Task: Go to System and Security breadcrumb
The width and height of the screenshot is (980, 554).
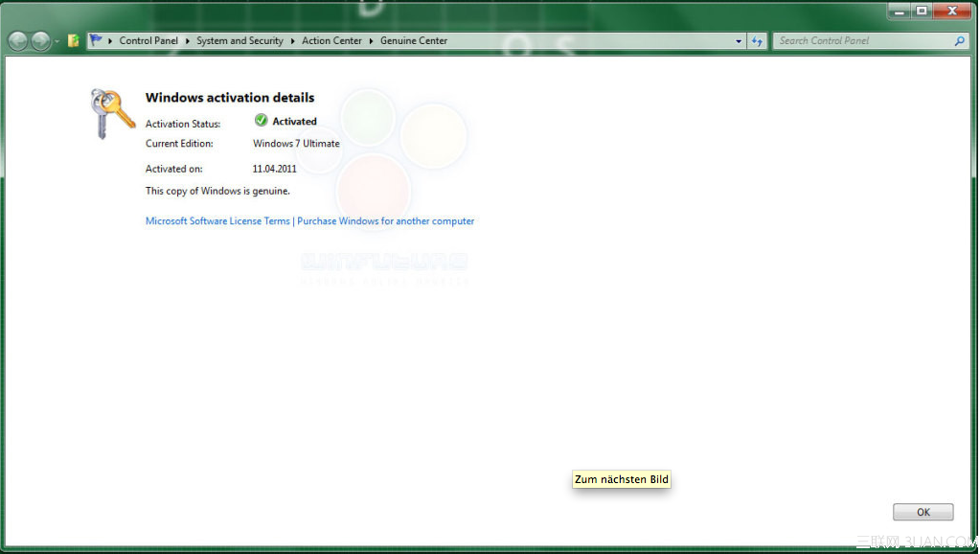Action: pos(239,41)
